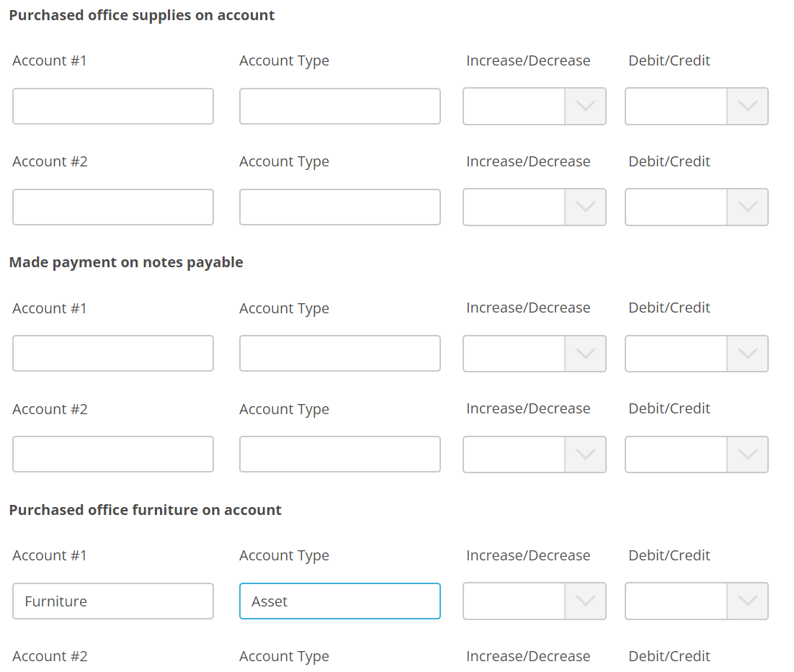Click the Account #1 field under office supplies
Viewport: 794px width, 672px height.
point(112,106)
